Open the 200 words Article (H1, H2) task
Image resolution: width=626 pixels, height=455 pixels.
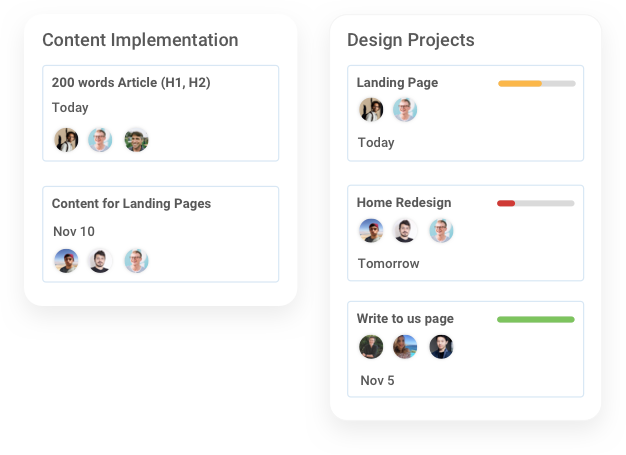coord(131,83)
